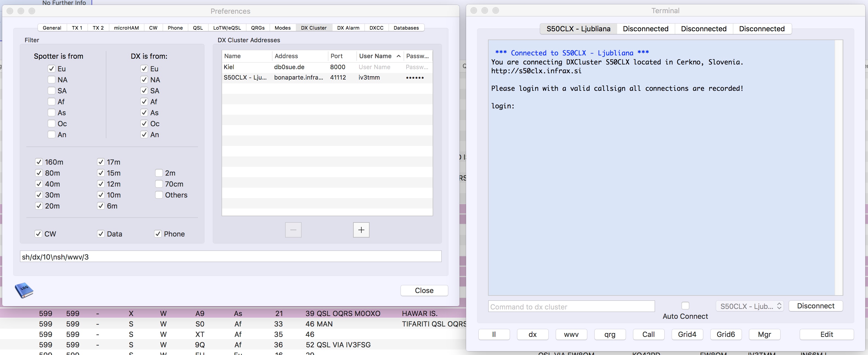Screen dimensions: 868x355
Task: Click the Address column header
Action: (x=300, y=56)
